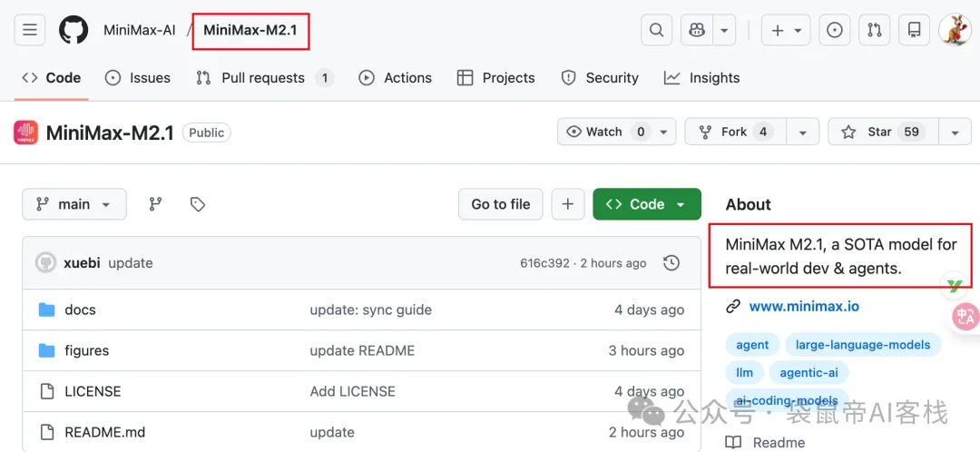Image resolution: width=980 pixels, height=452 pixels.
Task: Click the GitHub logo home icon
Action: point(73,30)
